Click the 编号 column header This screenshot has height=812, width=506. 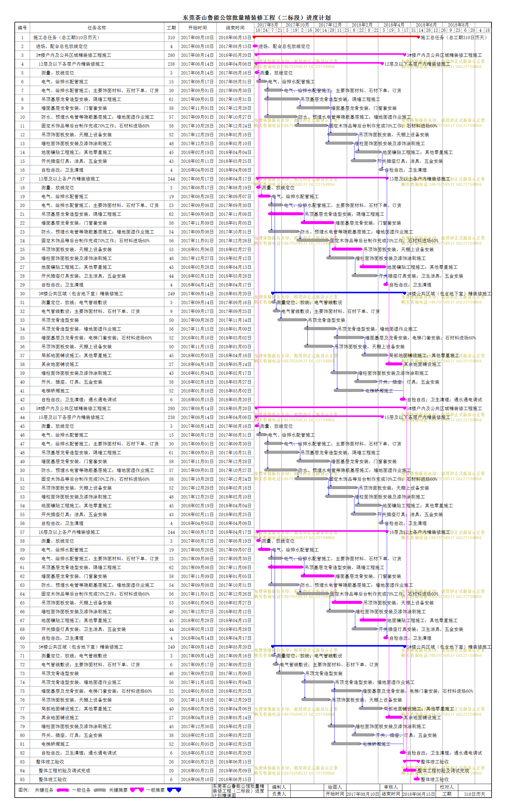point(22,28)
